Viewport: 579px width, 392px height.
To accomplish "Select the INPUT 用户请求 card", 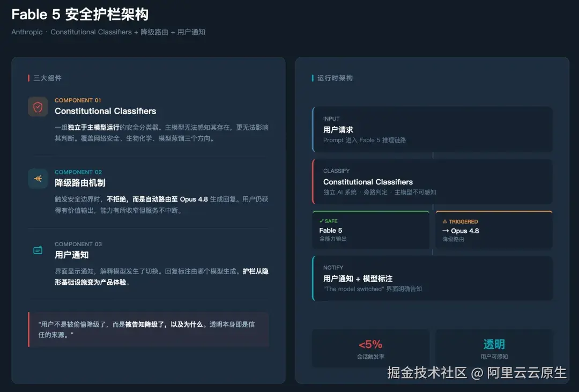I will [x=432, y=129].
